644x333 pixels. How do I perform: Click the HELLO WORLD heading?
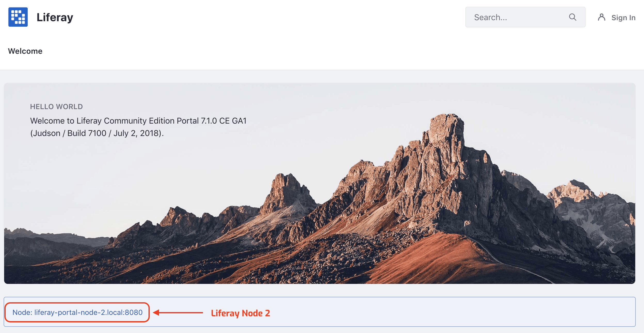pyautogui.click(x=56, y=107)
